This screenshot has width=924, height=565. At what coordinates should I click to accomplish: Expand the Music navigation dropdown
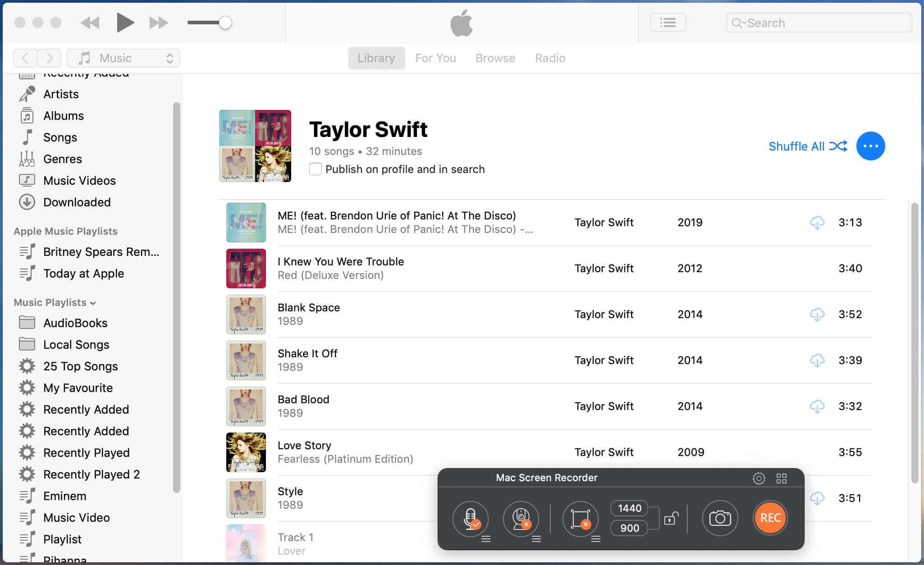point(169,58)
